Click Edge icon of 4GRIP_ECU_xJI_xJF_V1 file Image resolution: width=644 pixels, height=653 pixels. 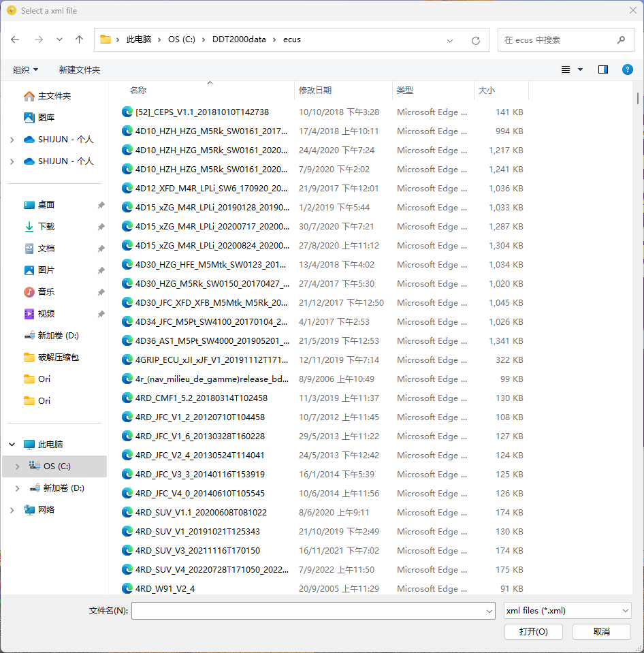pyautogui.click(x=127, y=360)
